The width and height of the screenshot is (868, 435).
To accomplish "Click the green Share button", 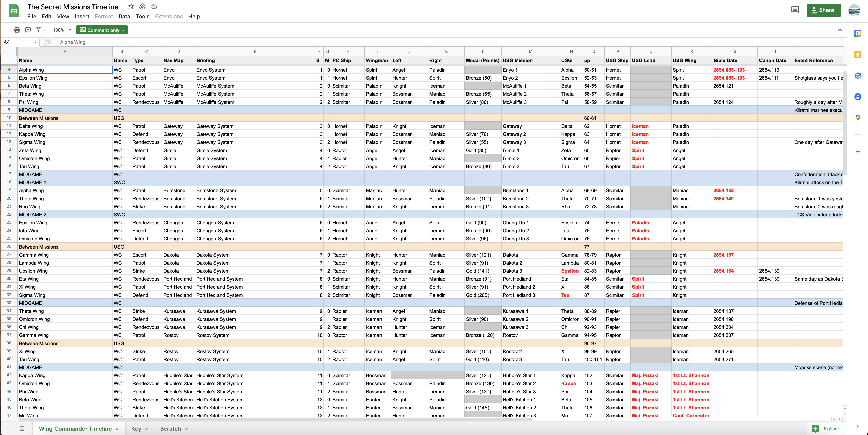I will (x=823, y=10).
